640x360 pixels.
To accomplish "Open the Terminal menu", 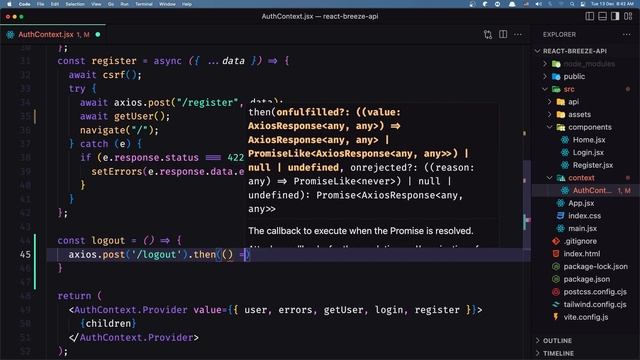I will pos(144,4).
